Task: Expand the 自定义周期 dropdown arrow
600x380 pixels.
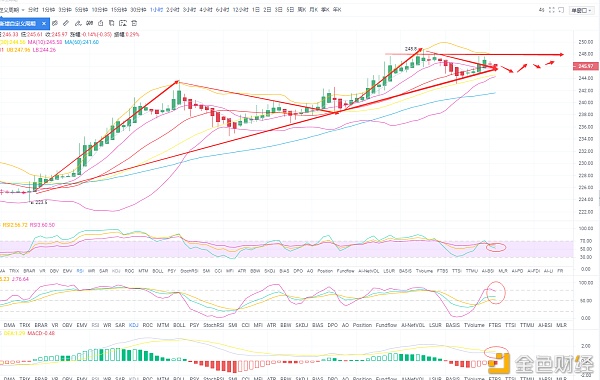Action: (x=23, y=10)
